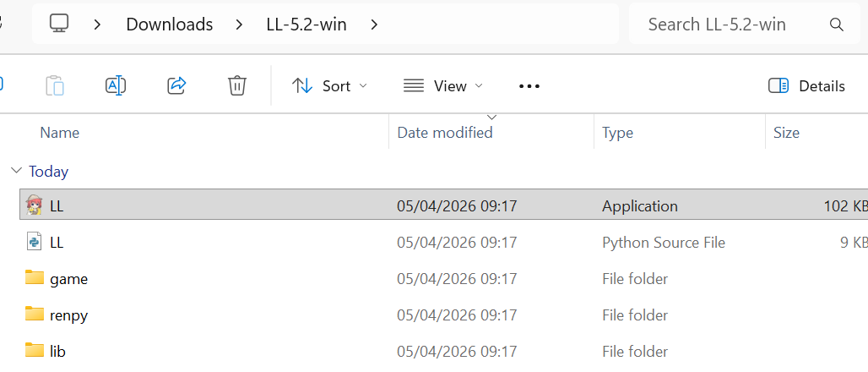
Task: Click the Share icon in toolbar
Action: (x=176, y=85)
